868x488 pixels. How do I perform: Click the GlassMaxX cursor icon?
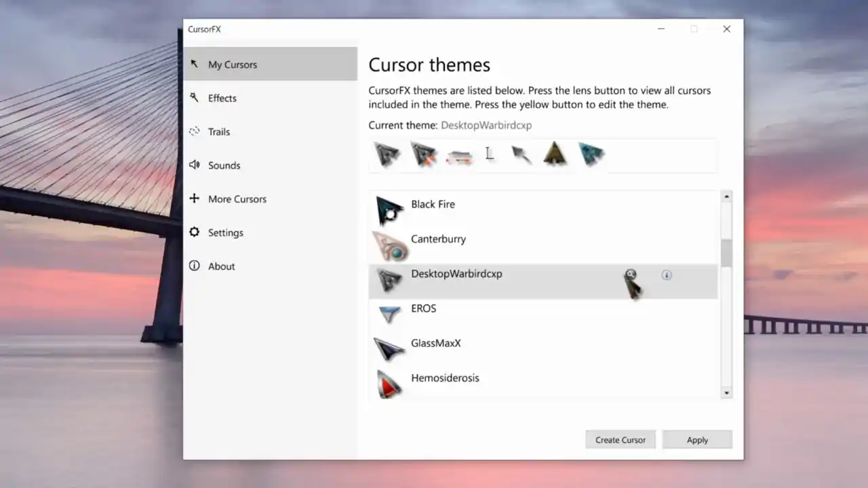(389, 350)
